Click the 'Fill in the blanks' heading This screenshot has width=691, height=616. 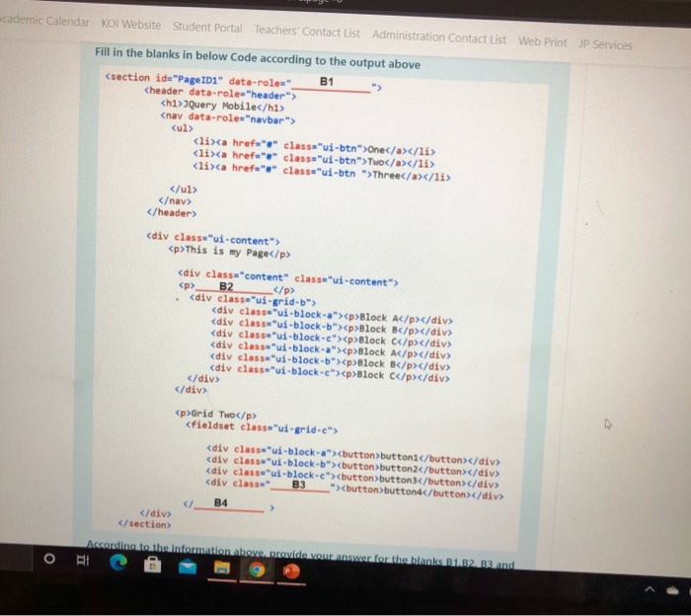[258, 58]
